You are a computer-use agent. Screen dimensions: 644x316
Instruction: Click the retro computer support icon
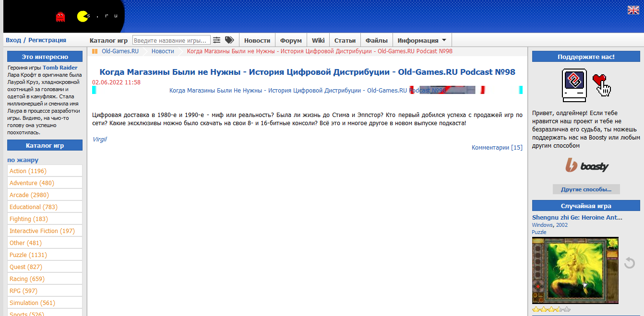coord(574,85)
